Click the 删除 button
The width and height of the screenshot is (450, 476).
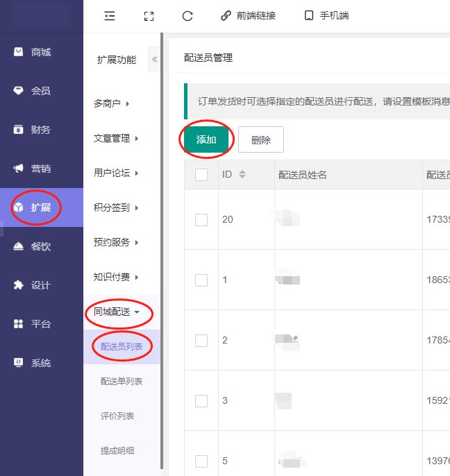pos(261,139)
